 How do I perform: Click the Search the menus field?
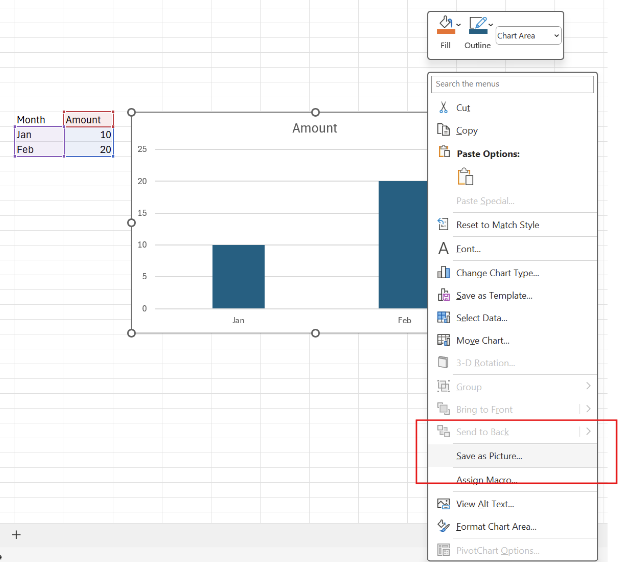click(512, 84)
